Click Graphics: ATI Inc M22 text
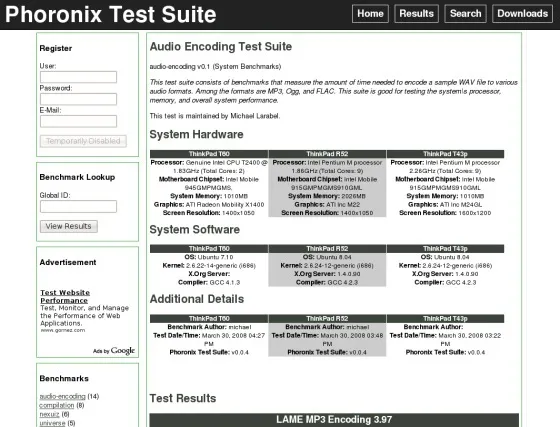The width and height of the screenshot is (560, 427). tap(327, 205)
